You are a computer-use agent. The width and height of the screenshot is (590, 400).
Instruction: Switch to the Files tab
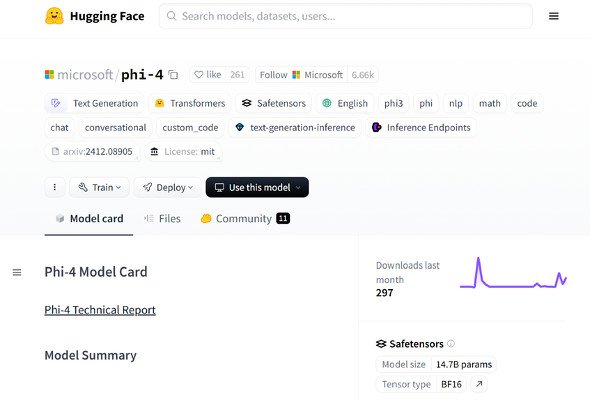tap(162, 219)
